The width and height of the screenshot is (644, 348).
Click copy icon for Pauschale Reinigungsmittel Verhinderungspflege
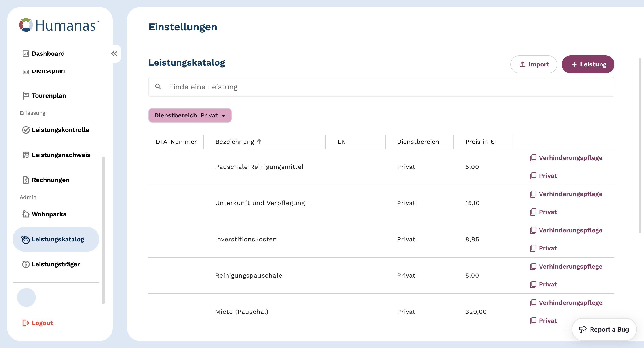coord(533,158)
